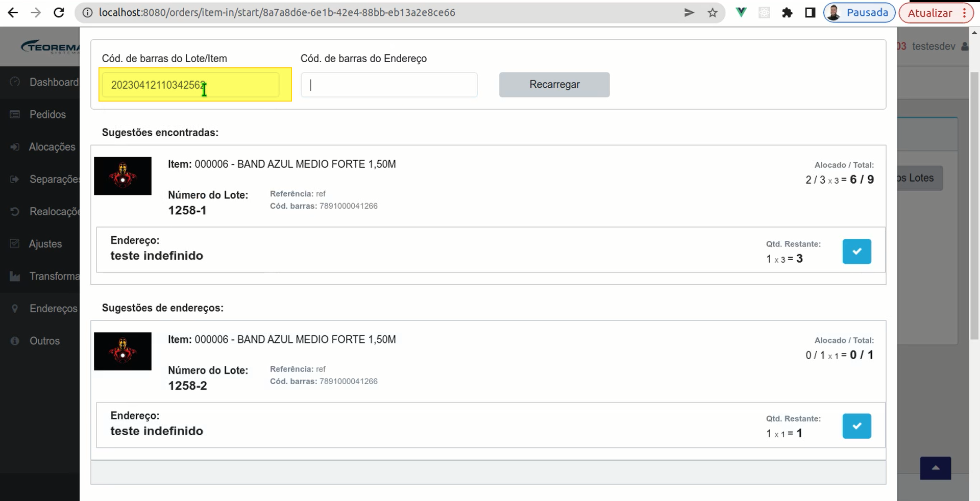Go back using the browser back arrow
The width and height of the screenshot is (980, 501).
coord(13,13)
